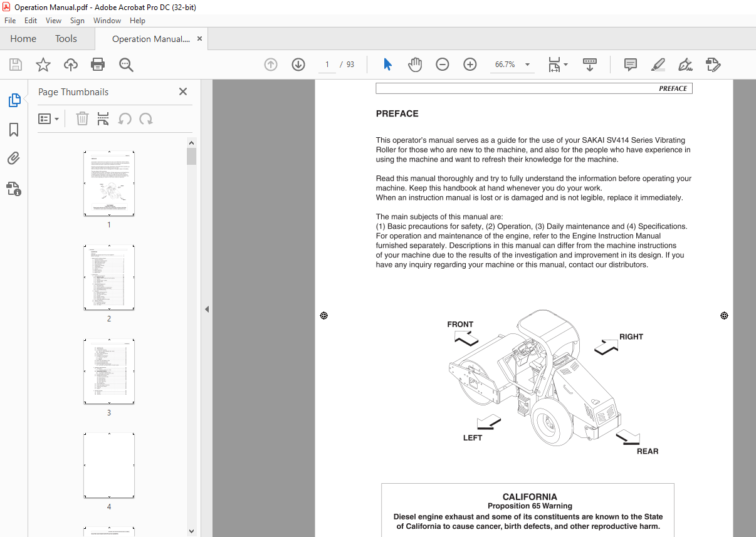The image size is (756, 537).
Task: Click the REAR label in diagram
Action: point(648,451)
